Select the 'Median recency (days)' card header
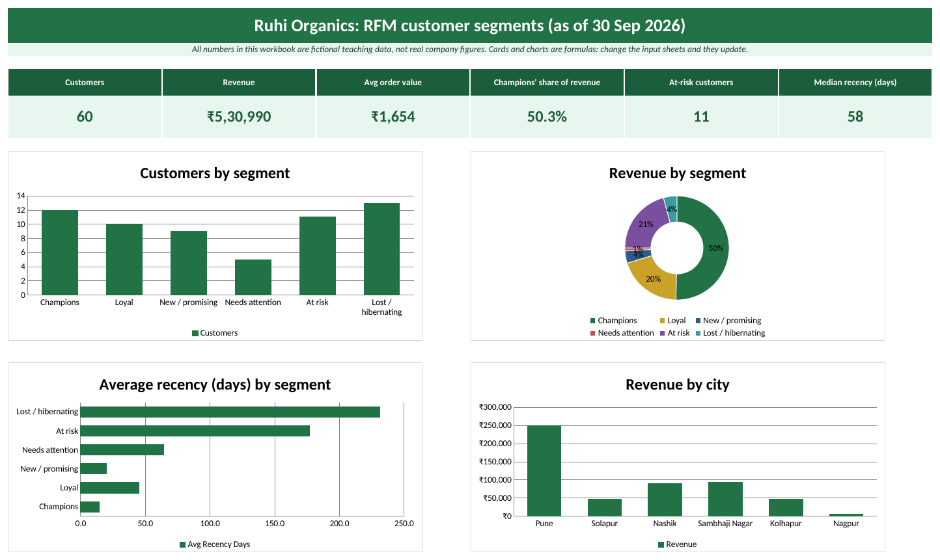Screen dimensions: 940x560 pyautogui.click(x=855, y=83)
